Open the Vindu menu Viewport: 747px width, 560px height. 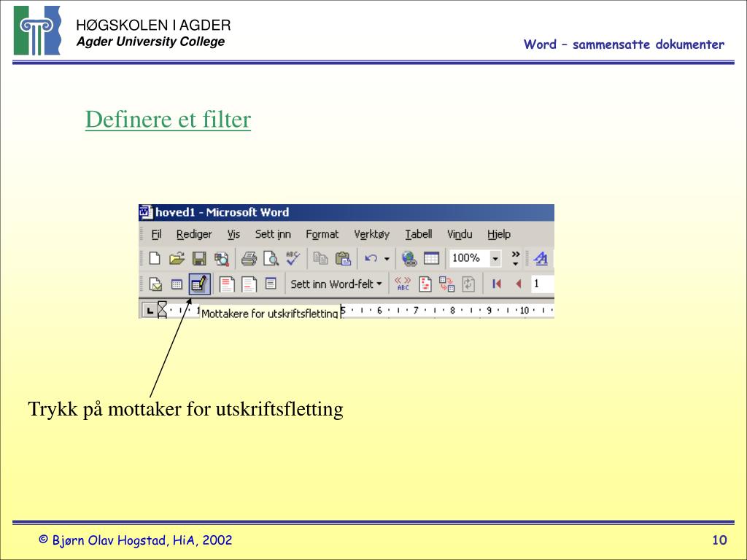[460, 234]
